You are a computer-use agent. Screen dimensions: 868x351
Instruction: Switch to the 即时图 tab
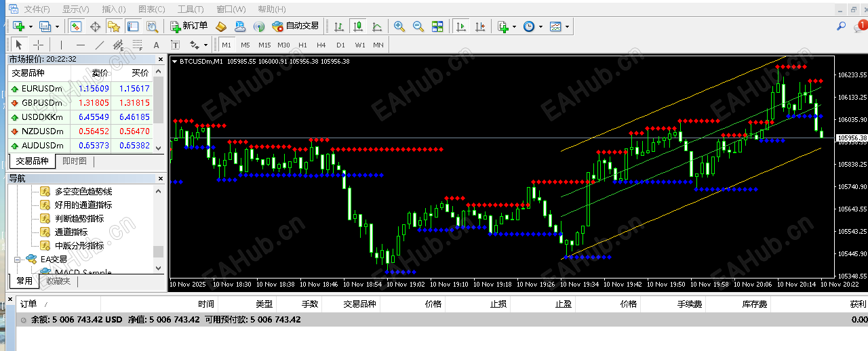[74, 161]
